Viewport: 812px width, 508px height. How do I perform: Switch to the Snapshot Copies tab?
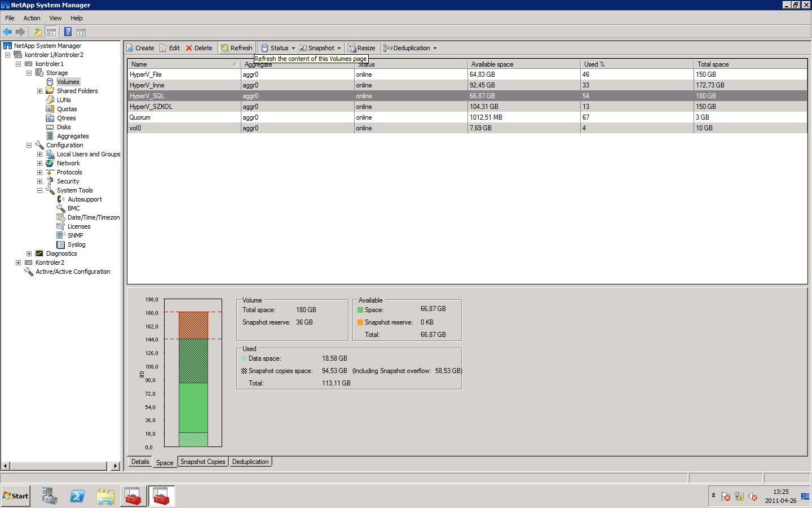202,462
